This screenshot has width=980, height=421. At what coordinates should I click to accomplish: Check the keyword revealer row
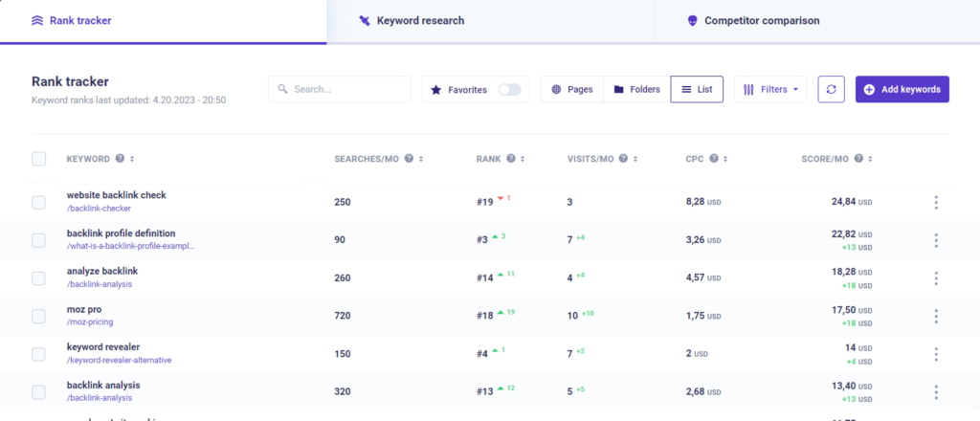tap(38, 354)
